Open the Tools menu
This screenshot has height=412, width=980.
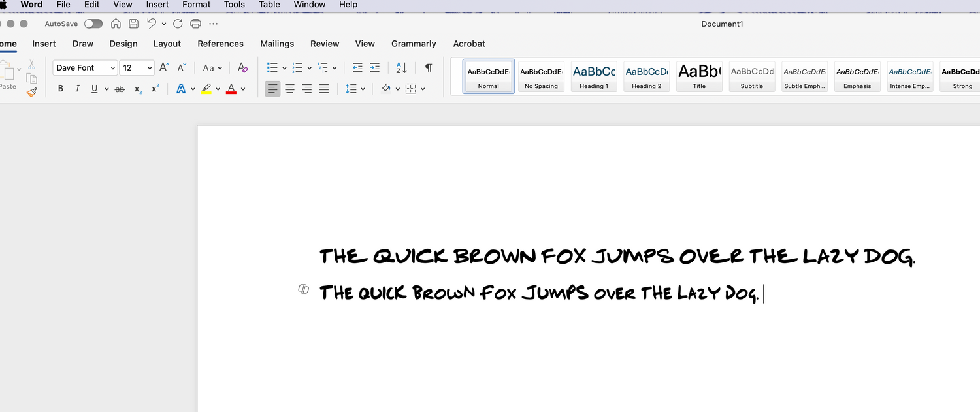tap(234, 5)
